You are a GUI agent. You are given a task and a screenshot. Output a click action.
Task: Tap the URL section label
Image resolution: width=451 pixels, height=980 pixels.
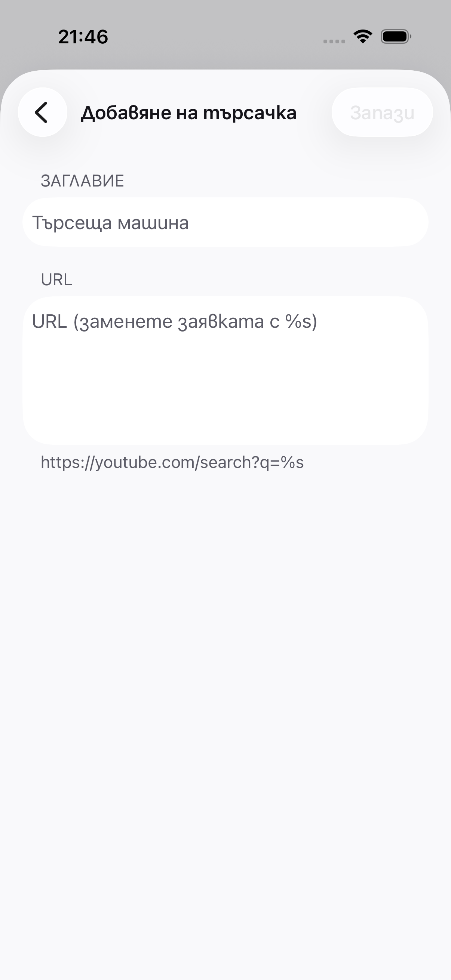pos(56,280)
